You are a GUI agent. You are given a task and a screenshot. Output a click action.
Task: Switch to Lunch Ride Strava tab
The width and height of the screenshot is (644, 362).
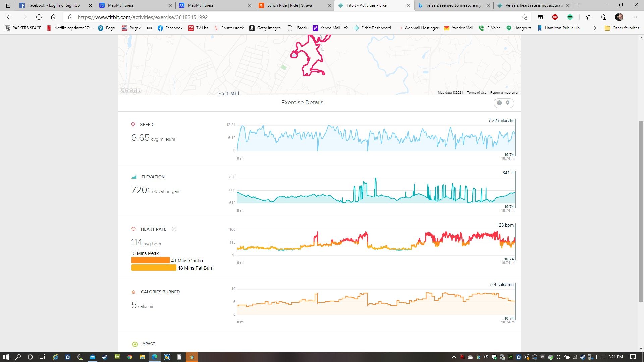(x=289, y=5)
